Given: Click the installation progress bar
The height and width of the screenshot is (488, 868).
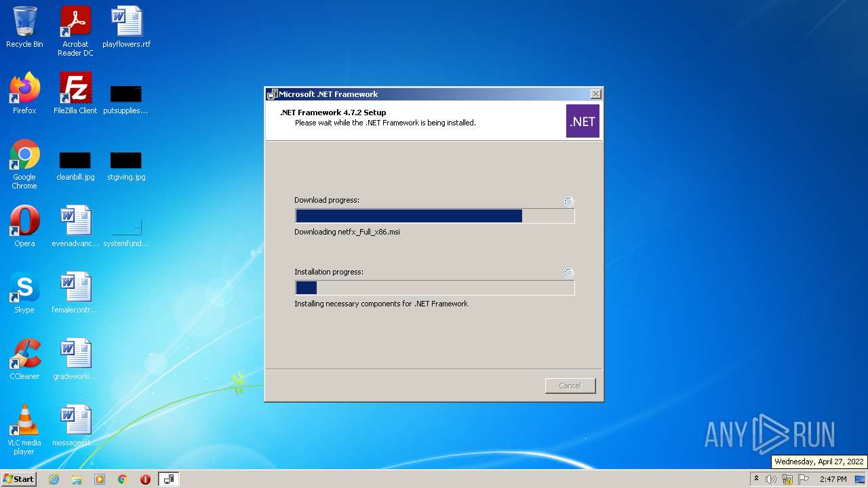Looking at the screenshot, I should click(x=435, y=288).
